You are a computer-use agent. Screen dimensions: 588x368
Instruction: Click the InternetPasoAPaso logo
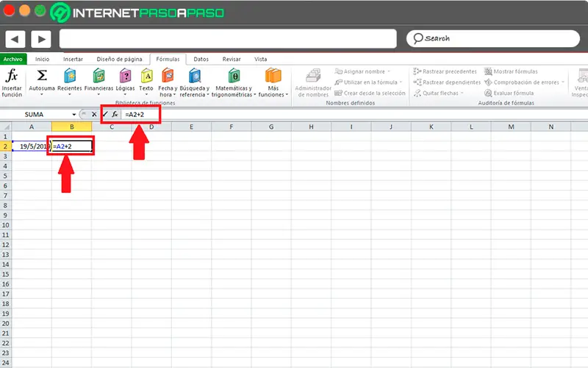coord(137,13)
